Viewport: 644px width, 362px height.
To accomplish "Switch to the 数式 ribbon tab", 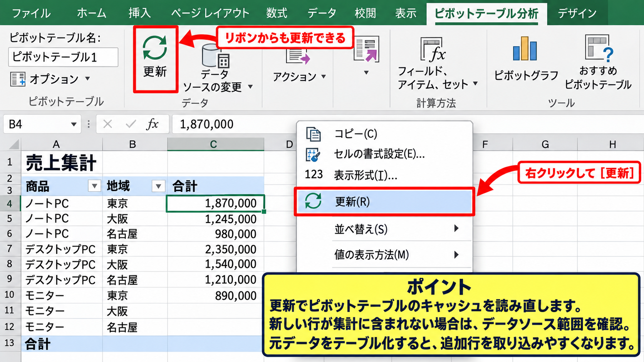I will (x=277, y=13).
